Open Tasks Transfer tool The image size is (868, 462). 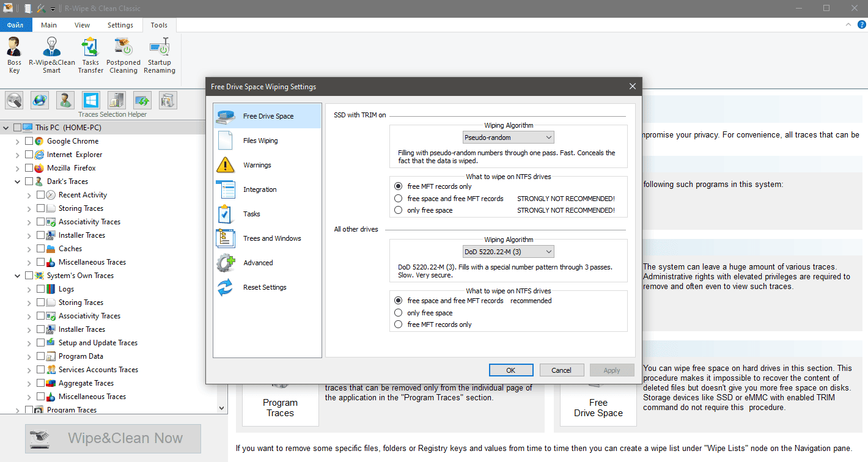click(90, 55)
